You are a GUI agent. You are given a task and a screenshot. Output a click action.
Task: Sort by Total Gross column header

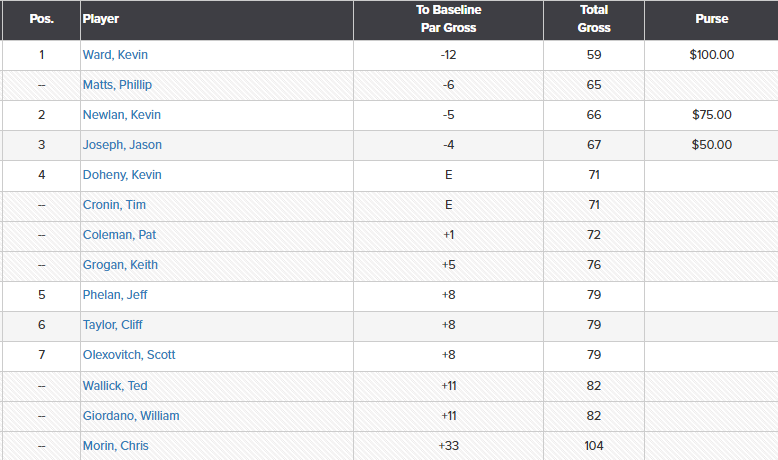tap(594, 20)
